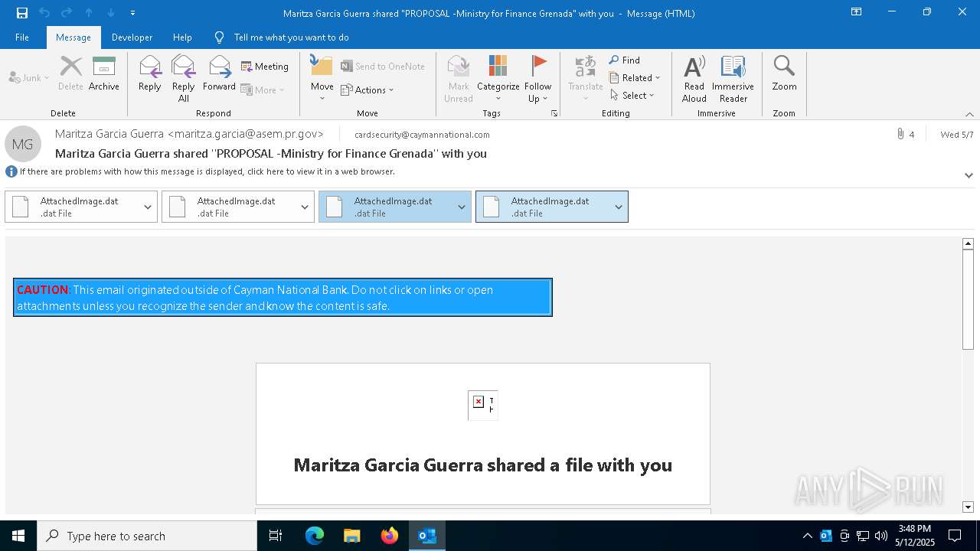Open Ribbon Display Options button
This screenshot has height=551, width=980.
click(x=856, y=12)
